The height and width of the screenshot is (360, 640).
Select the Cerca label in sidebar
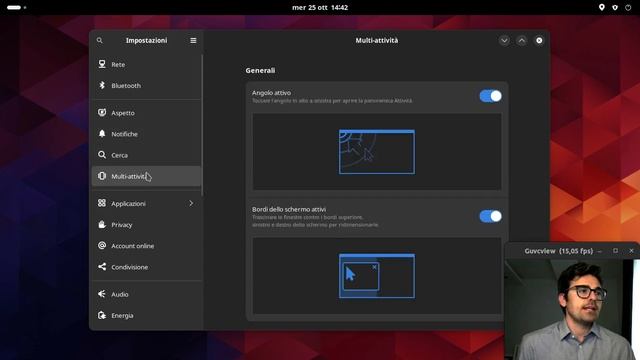coord(120,156)
